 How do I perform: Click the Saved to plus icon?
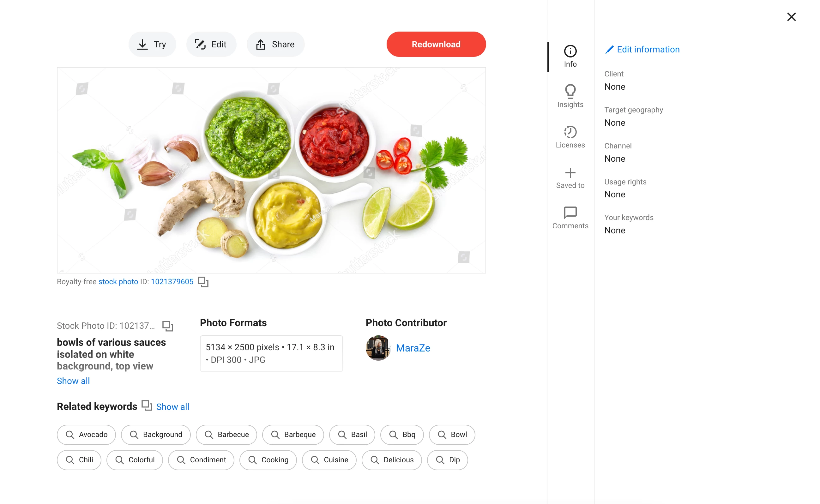point(570,173)
